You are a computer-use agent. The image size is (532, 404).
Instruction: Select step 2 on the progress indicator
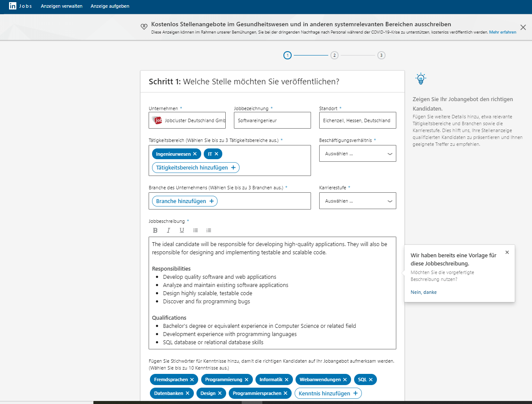click(x=334, y=55)
